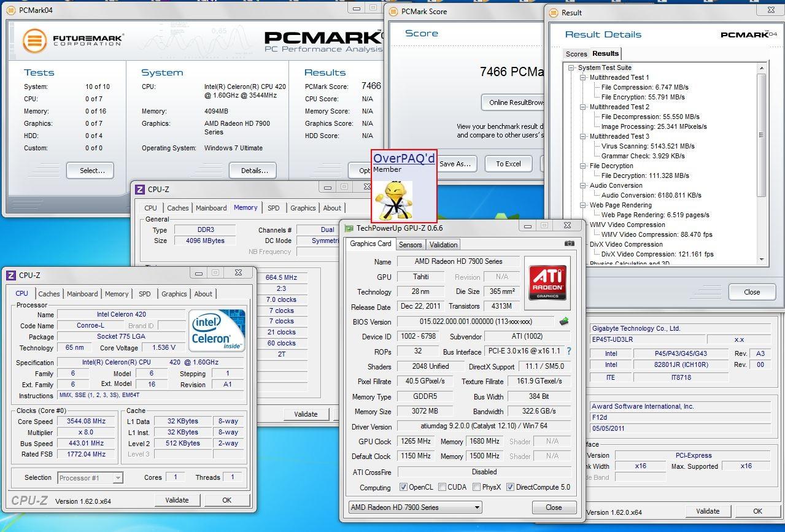Viewport: 785px width, 532px height.
Task: Toggle the OpenCL checkbox
Action: (x=403, y=487)
